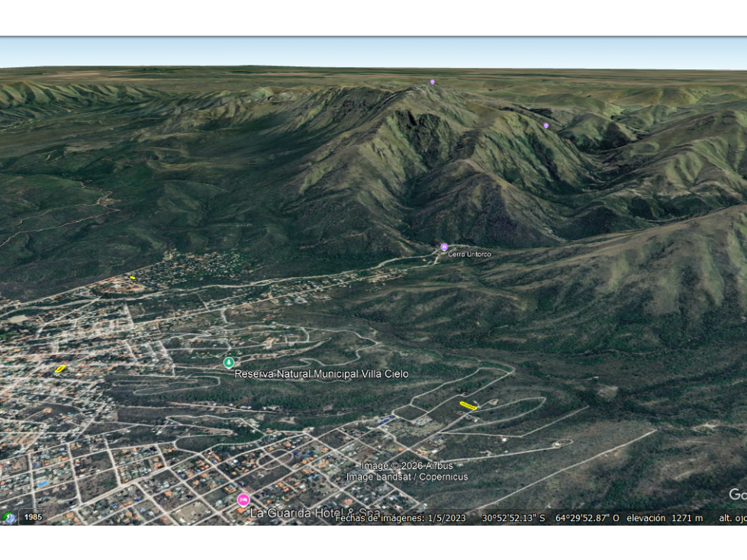Click the alt. ojo eye altitude readout

[x=733, y=518]
